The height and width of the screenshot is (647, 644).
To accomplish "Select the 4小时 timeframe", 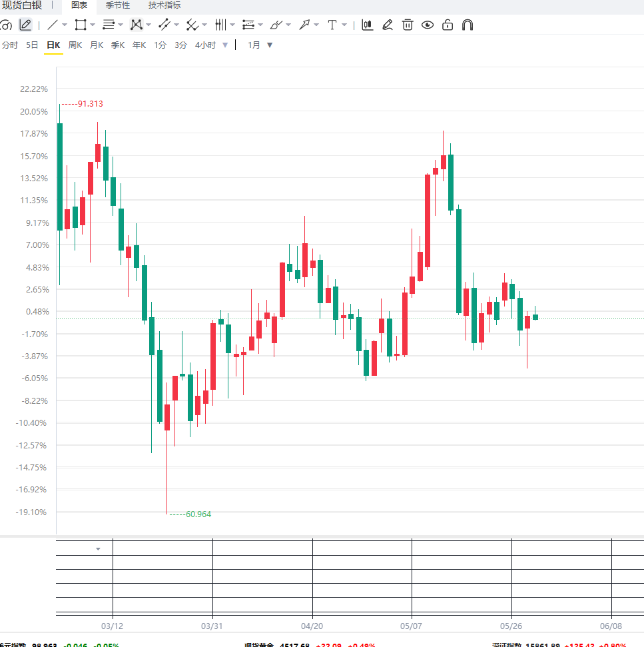I will click(205, 45).
